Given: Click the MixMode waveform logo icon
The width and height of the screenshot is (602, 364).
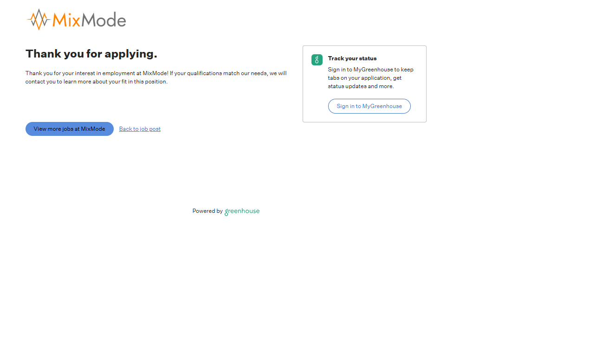Looking at the screenshot, I should click(x=39, y=19).
